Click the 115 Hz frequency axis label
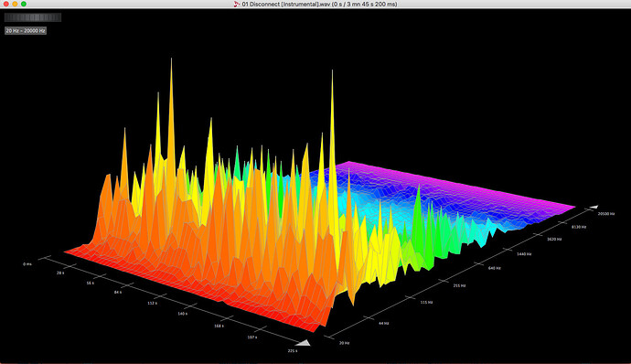This screenshot has height=364, width=631. (x=426, y=302)
